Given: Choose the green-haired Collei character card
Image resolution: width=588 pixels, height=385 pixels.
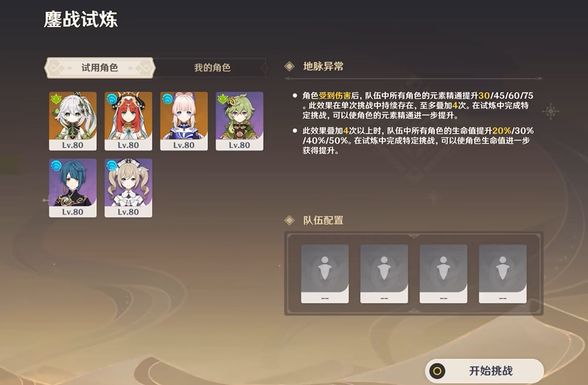Looking at the screenshot, I should 239,121.
